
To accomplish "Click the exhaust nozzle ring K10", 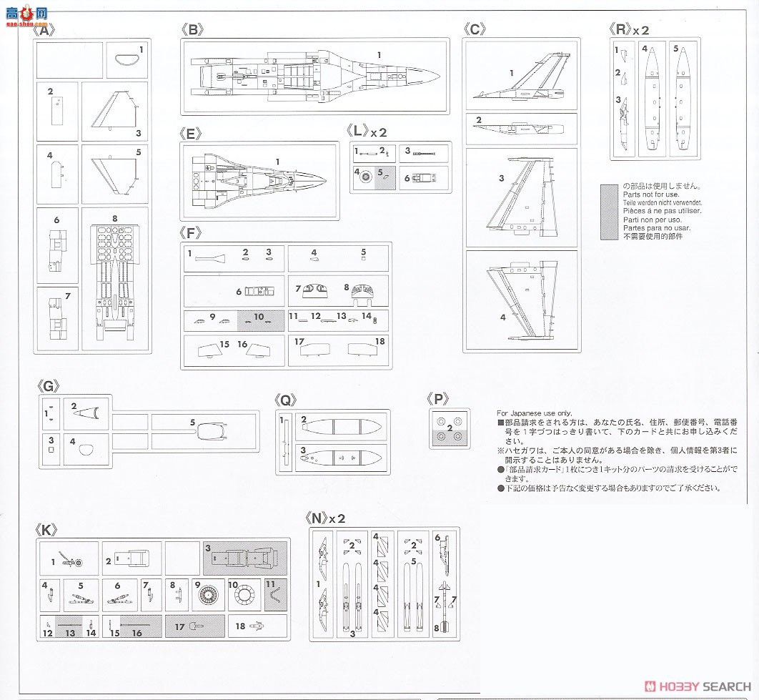I will point(247,594).
